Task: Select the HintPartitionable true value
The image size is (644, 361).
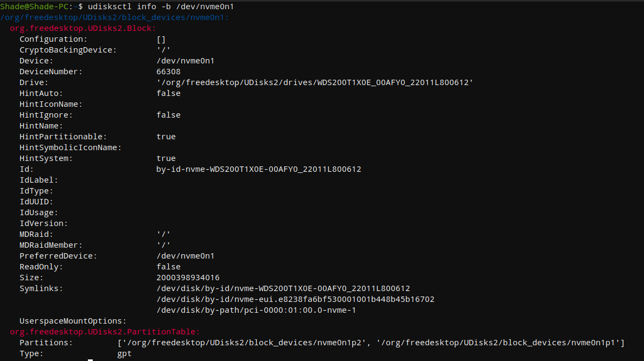Action: (x=166, y=136)
